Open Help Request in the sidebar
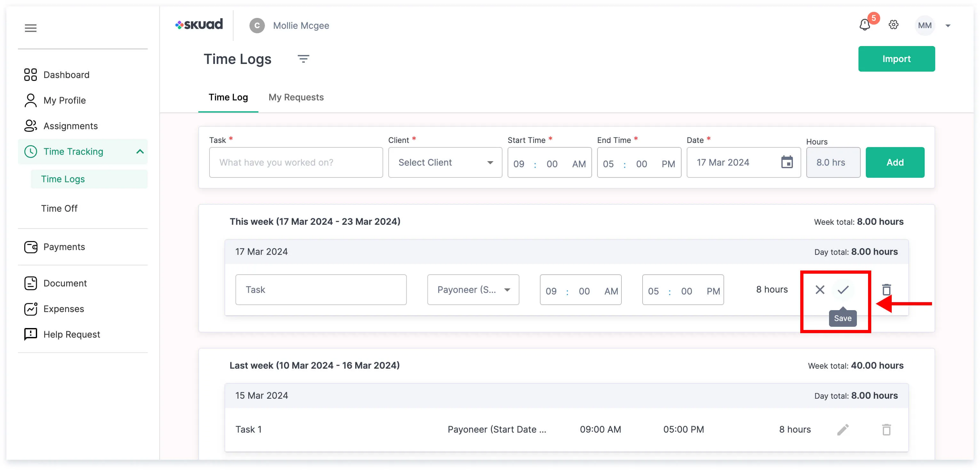Image resolution: width=980 pixels, height=470 pixels. pos(83,334)
